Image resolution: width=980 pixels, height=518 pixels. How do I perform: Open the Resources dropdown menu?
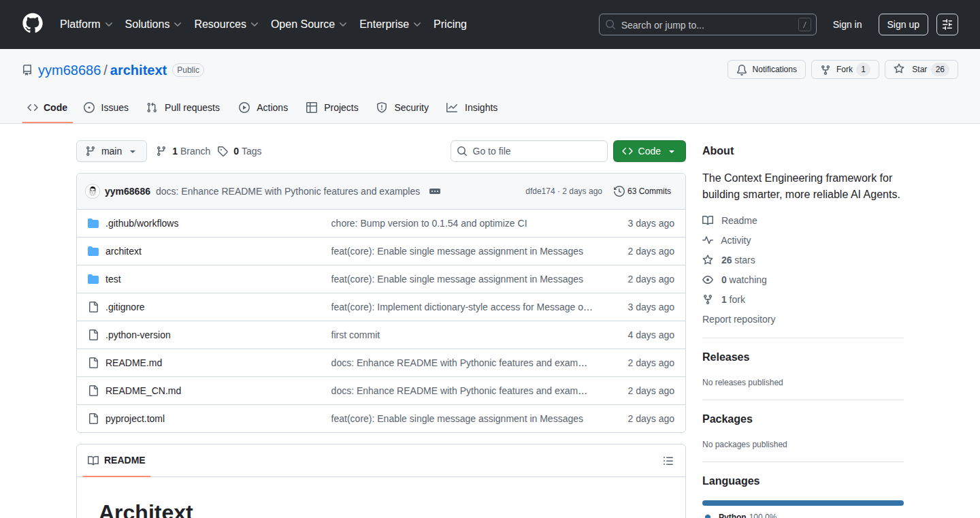[x=226, y=24]
